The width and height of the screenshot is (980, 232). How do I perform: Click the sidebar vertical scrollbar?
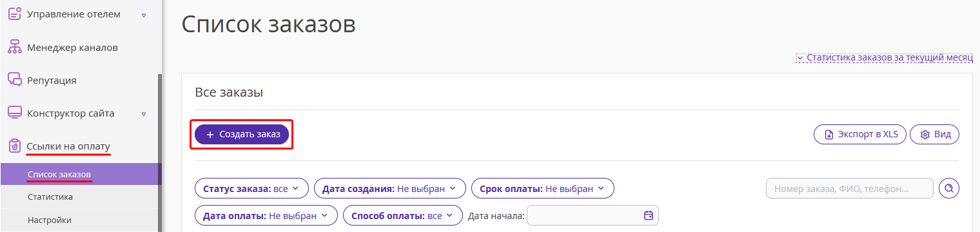[160, 153]
